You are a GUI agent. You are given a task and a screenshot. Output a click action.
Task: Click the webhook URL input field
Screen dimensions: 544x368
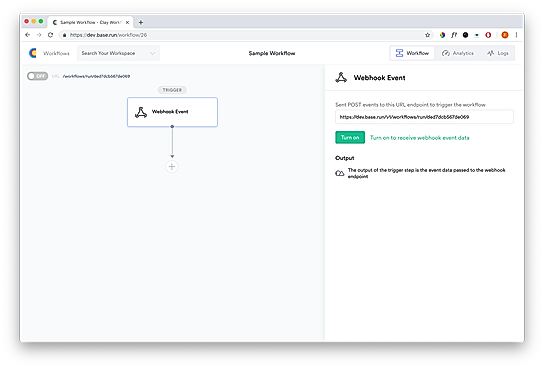tap(424, 117)
